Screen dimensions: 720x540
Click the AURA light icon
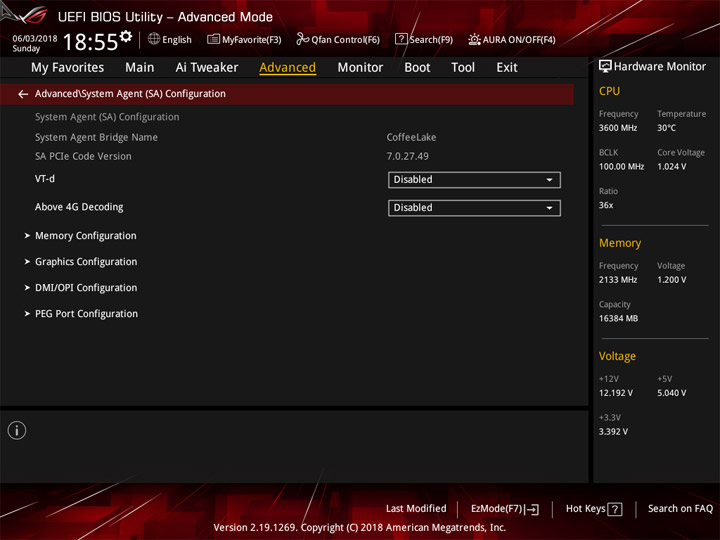[x=474, y=39]
